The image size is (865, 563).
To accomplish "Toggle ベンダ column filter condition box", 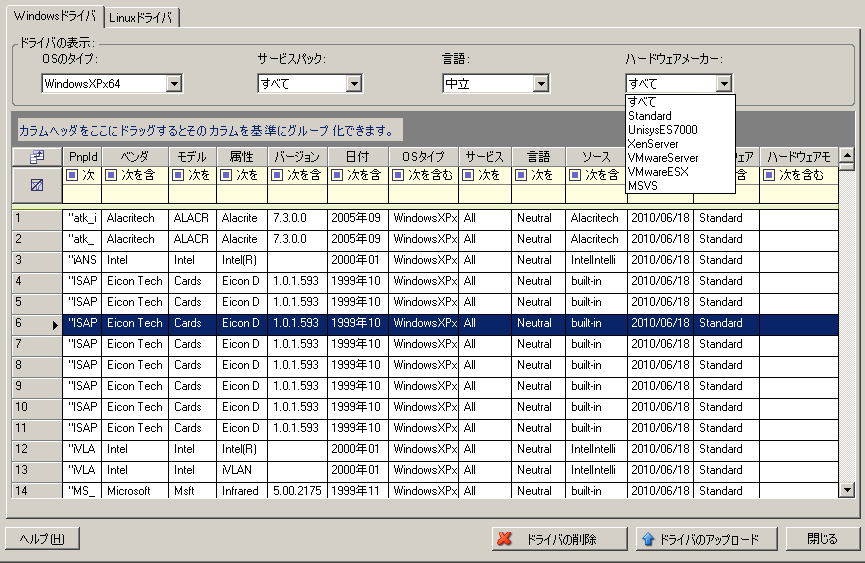I will (111, 175).
